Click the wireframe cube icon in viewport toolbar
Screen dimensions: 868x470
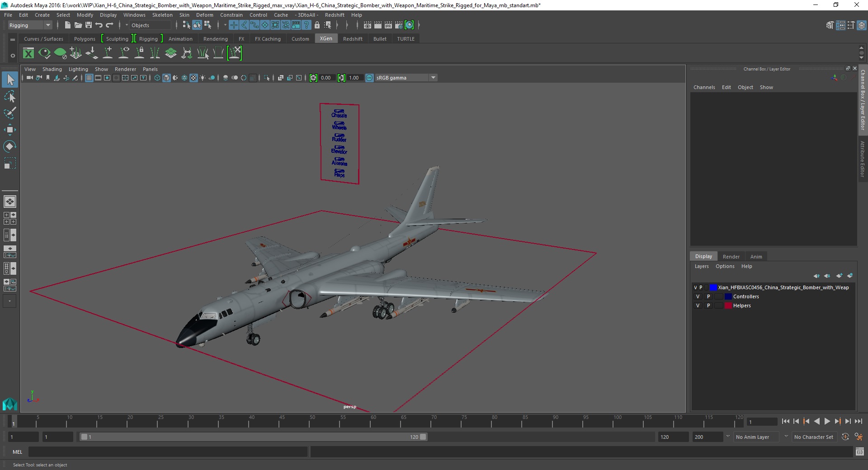157,78
